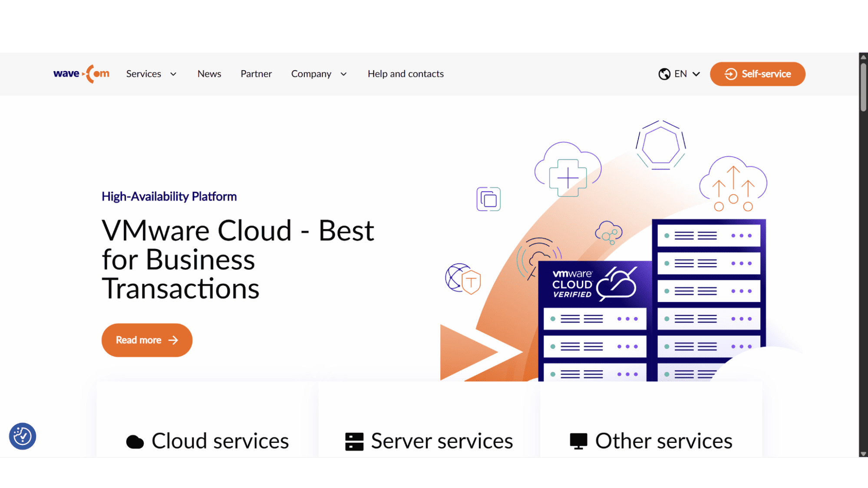Click the Self-service button
The height and width of the screenshot is (488, 868).
(758, 74)
